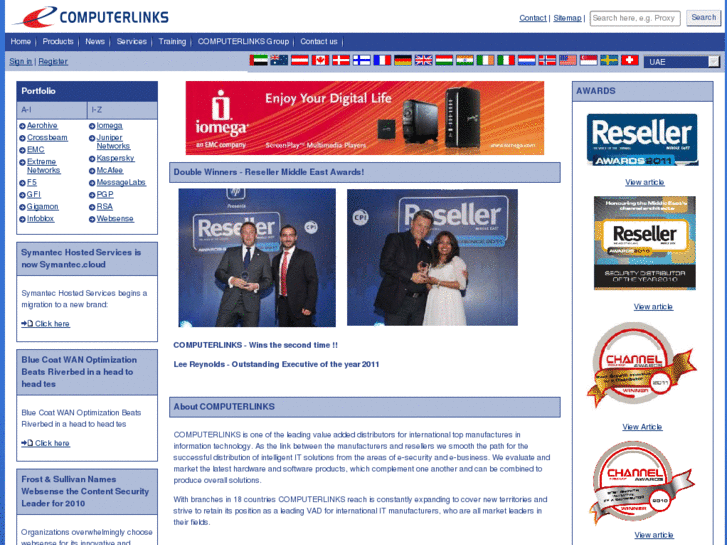Open the RSA link
Viewport: 727px width, 545px height.
105,207
